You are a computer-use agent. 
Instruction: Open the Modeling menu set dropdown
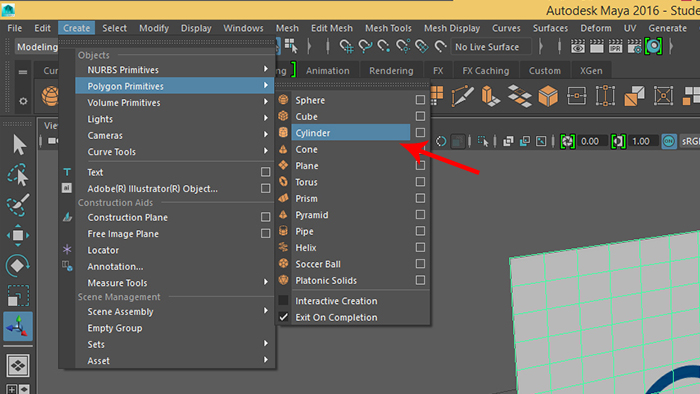[37, 47]
